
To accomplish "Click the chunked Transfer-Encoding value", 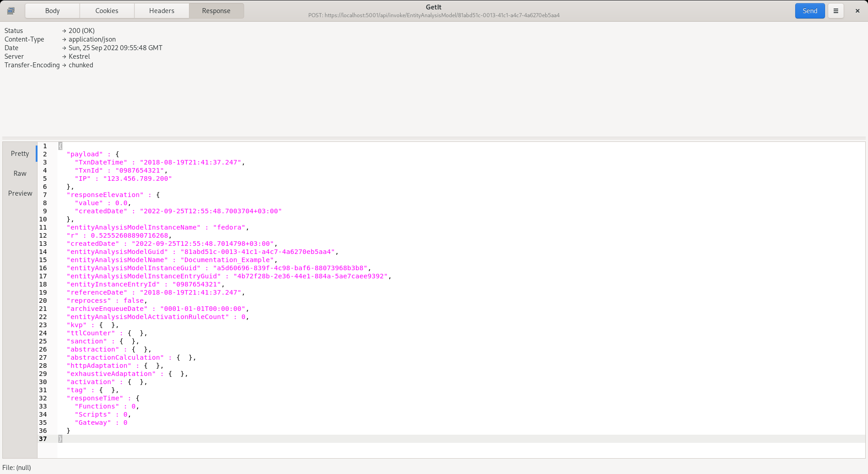I will pos(81,65).
